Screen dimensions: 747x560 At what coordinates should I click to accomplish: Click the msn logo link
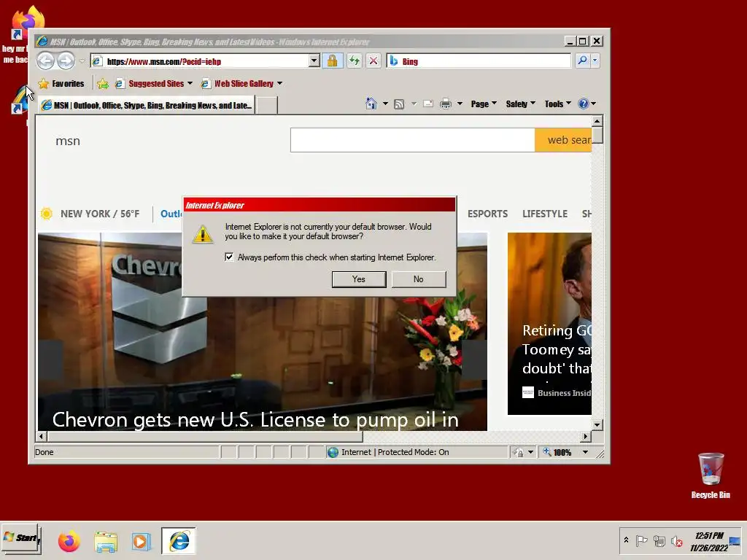click(68, 141)
